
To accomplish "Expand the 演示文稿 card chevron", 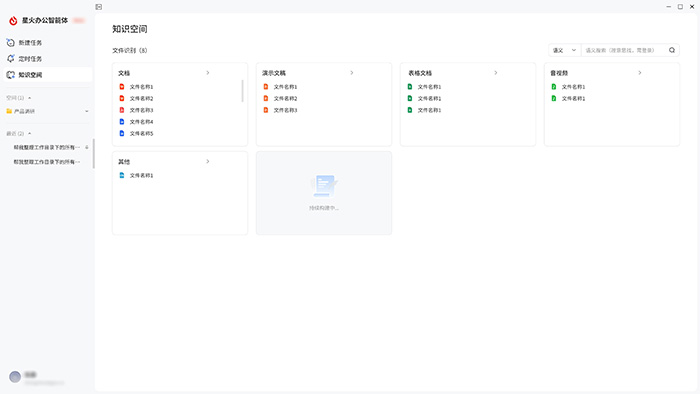I will point(352,73).
